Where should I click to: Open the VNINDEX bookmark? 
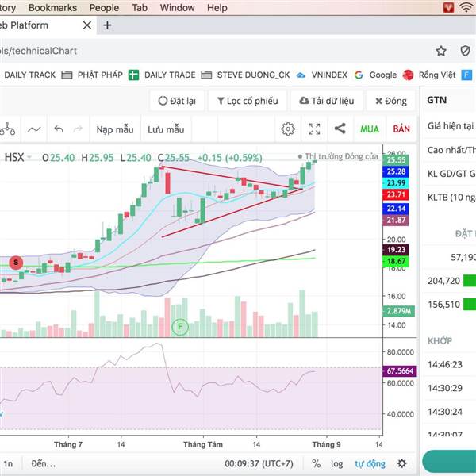pyautogui.click(x=322, y=75)
